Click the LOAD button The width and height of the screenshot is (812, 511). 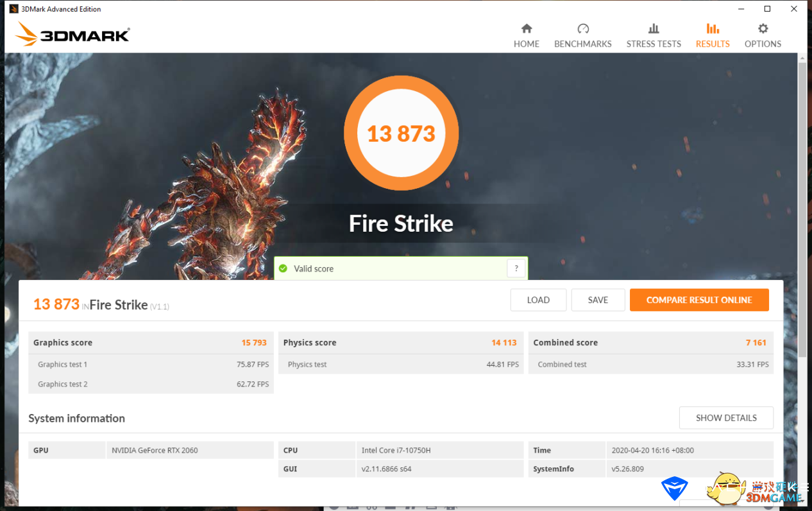(x=538, y=300)
